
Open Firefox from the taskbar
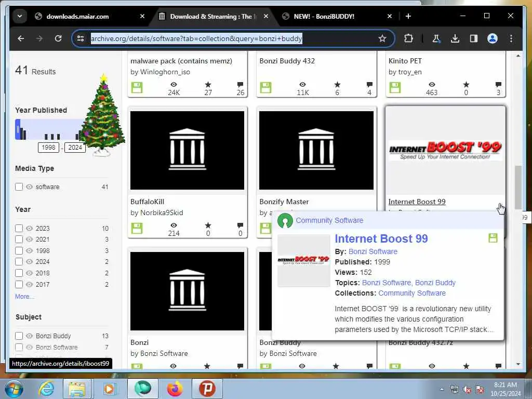click(175, 389)
